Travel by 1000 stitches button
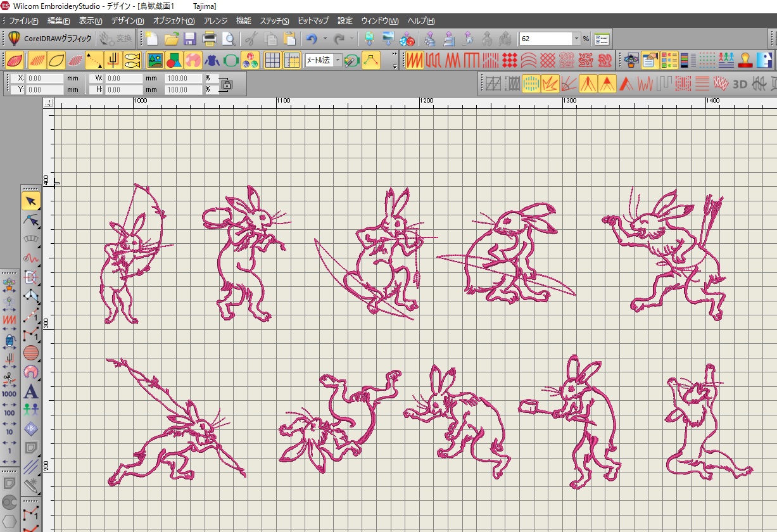This screenshot has height=532, width=777. point(9,393)
